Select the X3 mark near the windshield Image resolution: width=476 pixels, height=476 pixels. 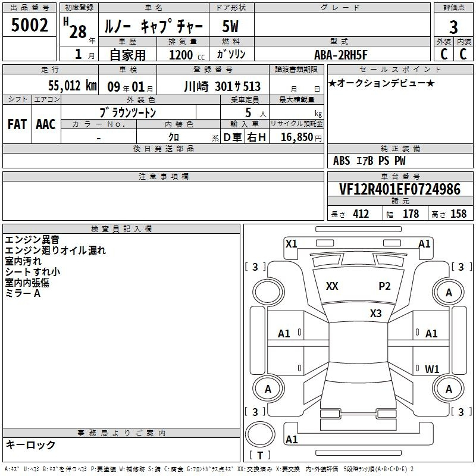click(x=376, y=313)
